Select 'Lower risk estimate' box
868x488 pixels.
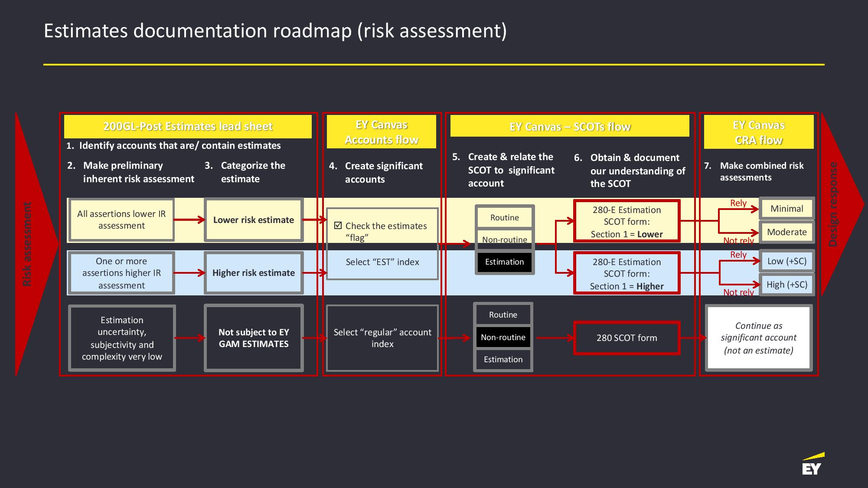coord(254,220)
